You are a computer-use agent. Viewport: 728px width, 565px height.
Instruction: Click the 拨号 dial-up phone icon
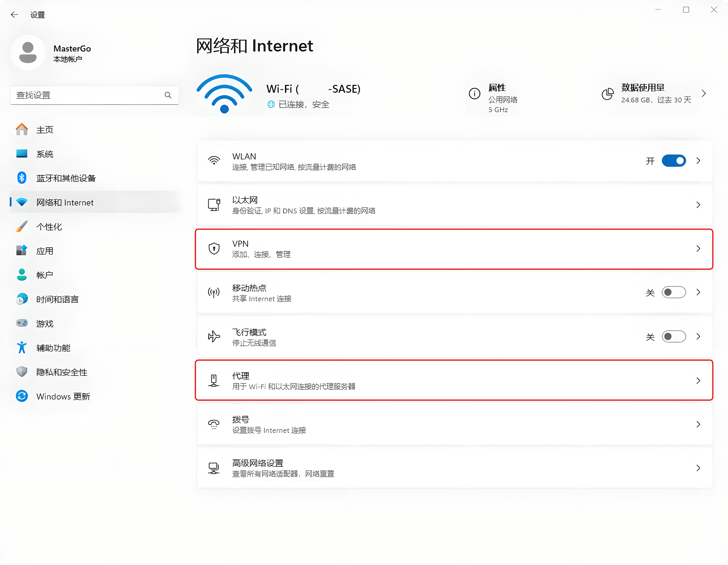[214, 424]
